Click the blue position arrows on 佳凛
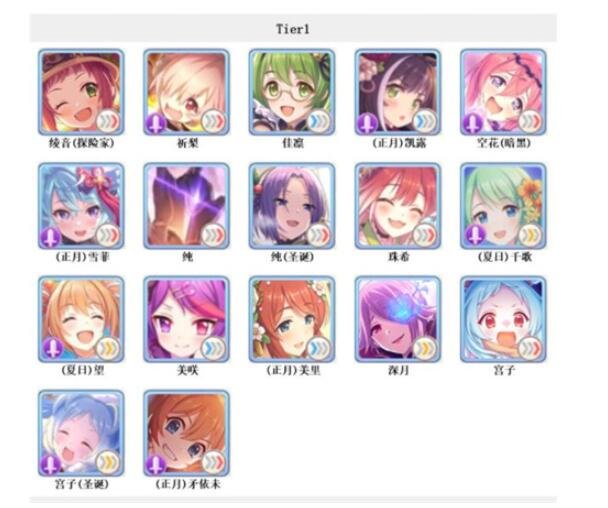This screenshot has height=508, width=608. point(319,122)
